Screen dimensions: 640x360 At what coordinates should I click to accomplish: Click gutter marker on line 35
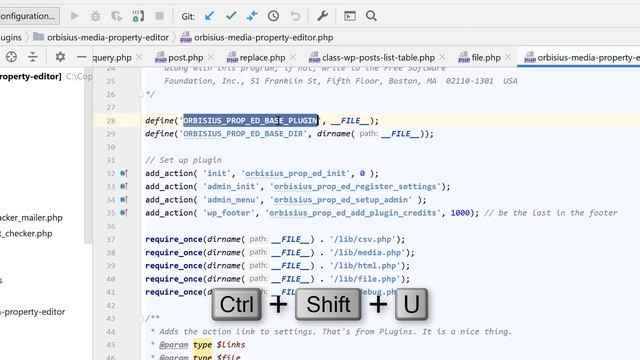pos(124,213)
